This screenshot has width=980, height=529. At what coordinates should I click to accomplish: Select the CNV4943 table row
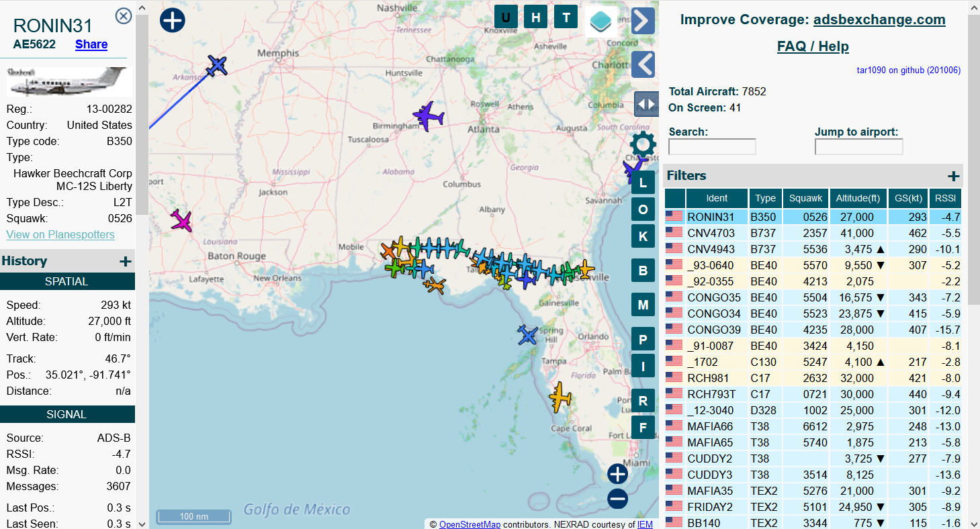pyautogui.click(x=813, y=249)
